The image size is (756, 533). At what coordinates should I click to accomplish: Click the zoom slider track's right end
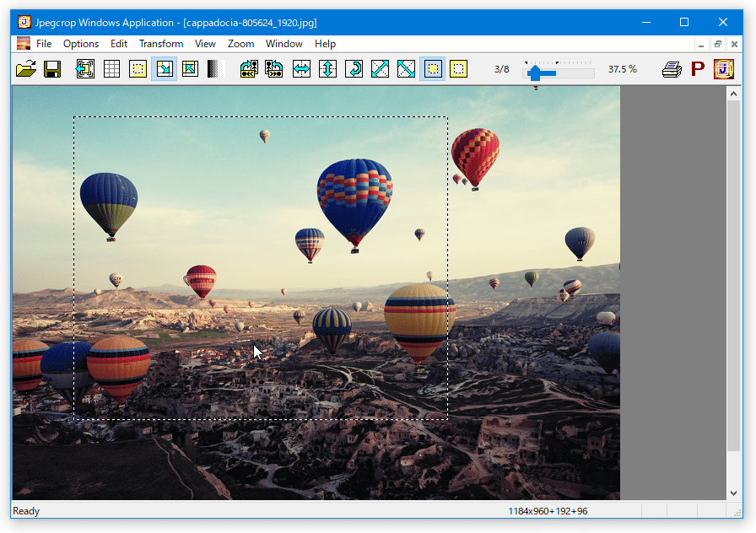click(x=591, y=73)
